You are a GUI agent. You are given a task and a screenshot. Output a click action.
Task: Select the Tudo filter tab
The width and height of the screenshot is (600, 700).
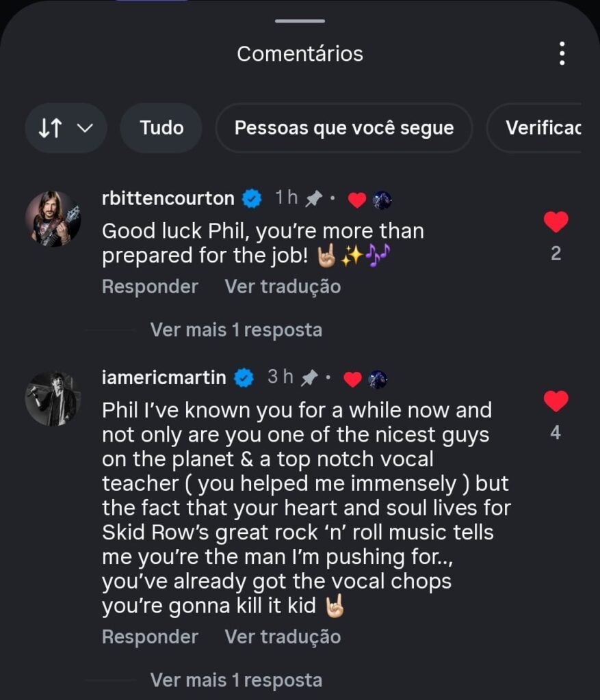pos(161,128)
